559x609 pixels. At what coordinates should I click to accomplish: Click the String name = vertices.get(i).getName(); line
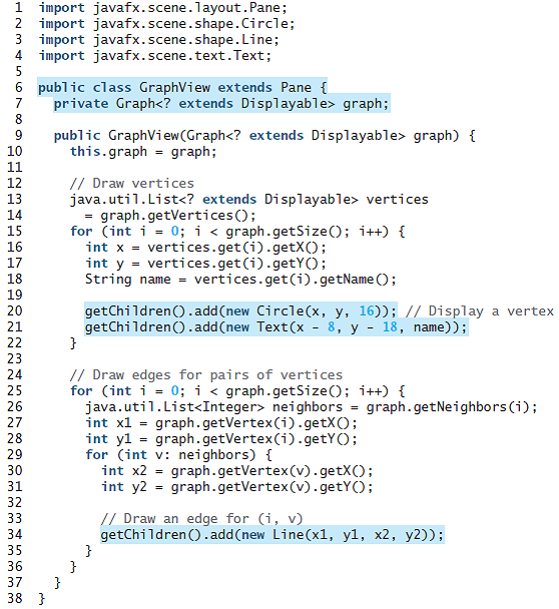click(x=241, y=279)
